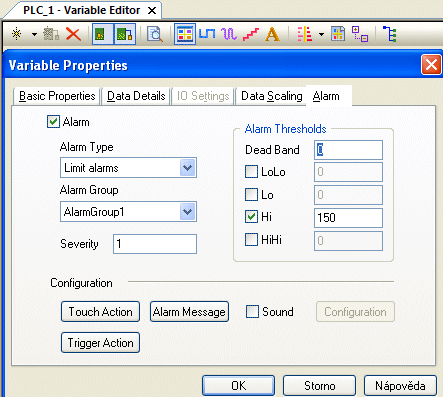
Task: Cancel with the Storno button
Action: click(x=320, y=386)
